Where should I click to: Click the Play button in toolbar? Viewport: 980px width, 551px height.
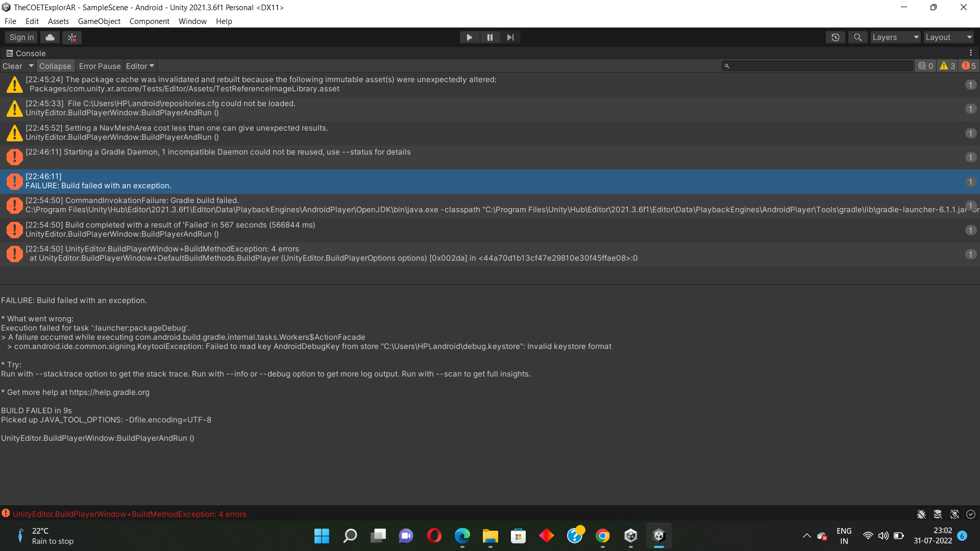[x=469, y=37]
